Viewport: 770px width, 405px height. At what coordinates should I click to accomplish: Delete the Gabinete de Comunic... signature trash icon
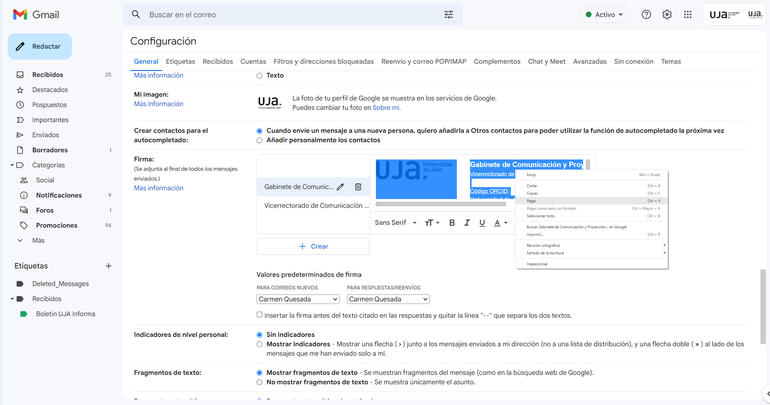pos(358,187)
